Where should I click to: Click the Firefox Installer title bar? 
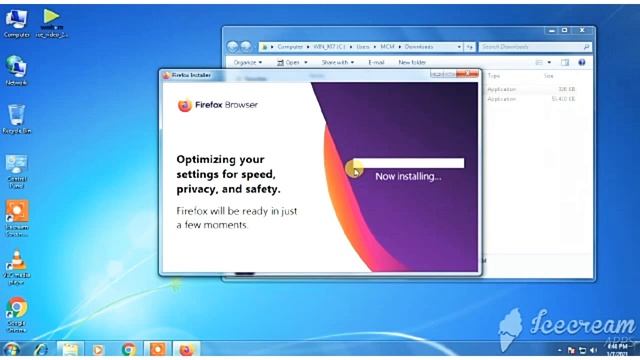coord(296,75)
